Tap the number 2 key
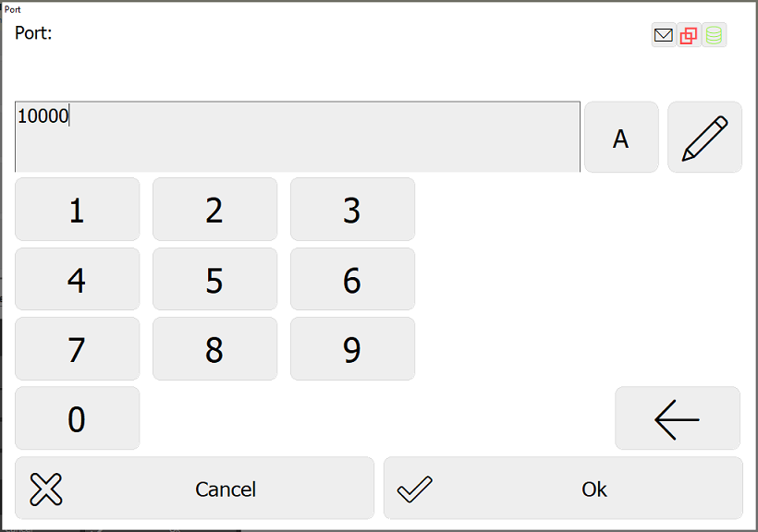This screenshot has height=532, width=758. point(215,210)
